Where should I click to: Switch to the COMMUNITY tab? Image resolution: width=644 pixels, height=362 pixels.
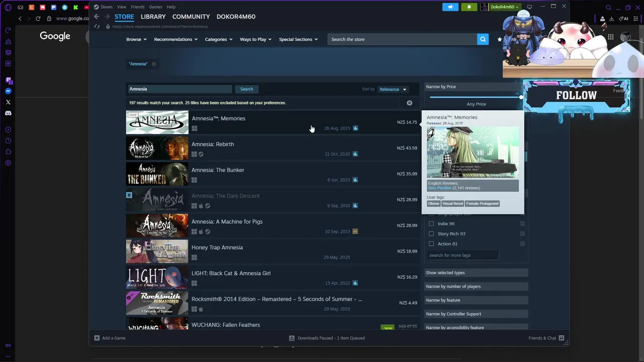point(191,17)
